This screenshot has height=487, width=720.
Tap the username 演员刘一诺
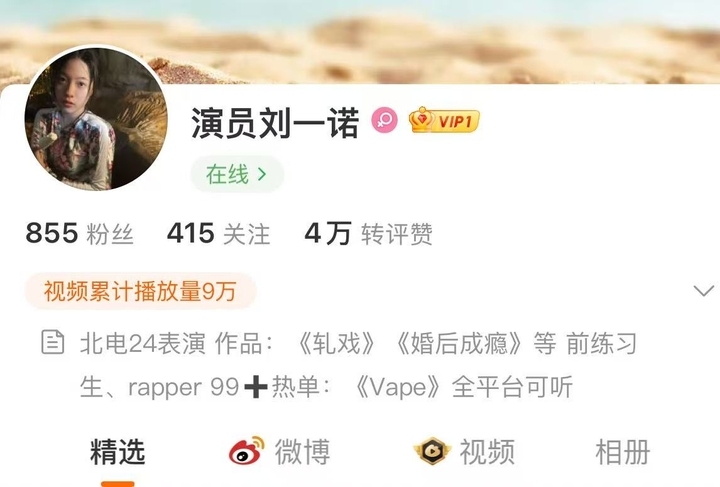(x=275, y=123)
